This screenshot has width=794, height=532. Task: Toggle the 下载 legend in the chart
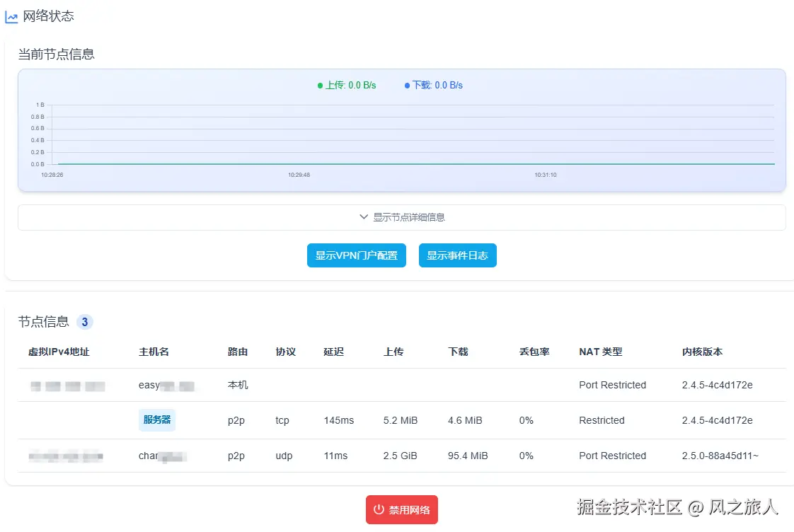click(x=434, y=85)
